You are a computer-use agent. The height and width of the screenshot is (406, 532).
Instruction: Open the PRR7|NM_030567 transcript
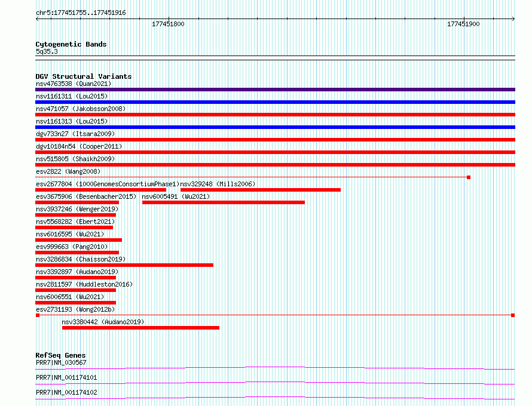(x=61, y=362)
